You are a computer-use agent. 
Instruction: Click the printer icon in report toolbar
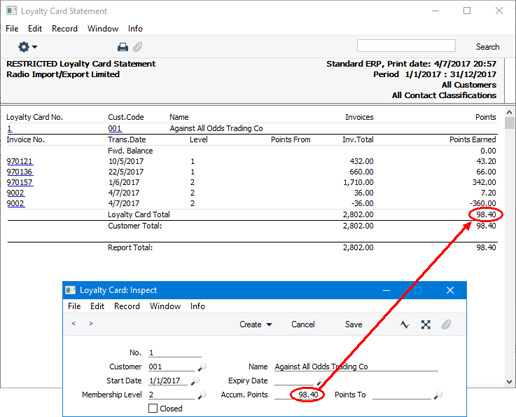123,47
